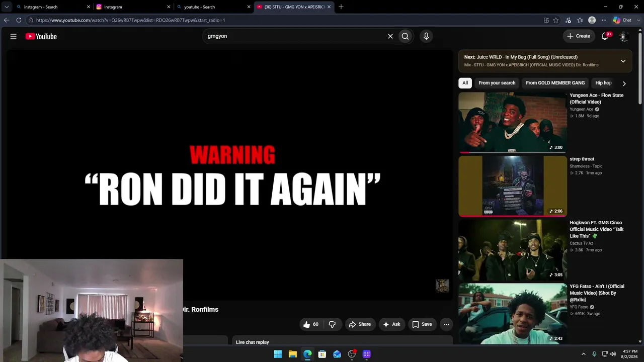Dislike the video with thumbs down
This screenshot has width=644, height=362.
(332, 324)
